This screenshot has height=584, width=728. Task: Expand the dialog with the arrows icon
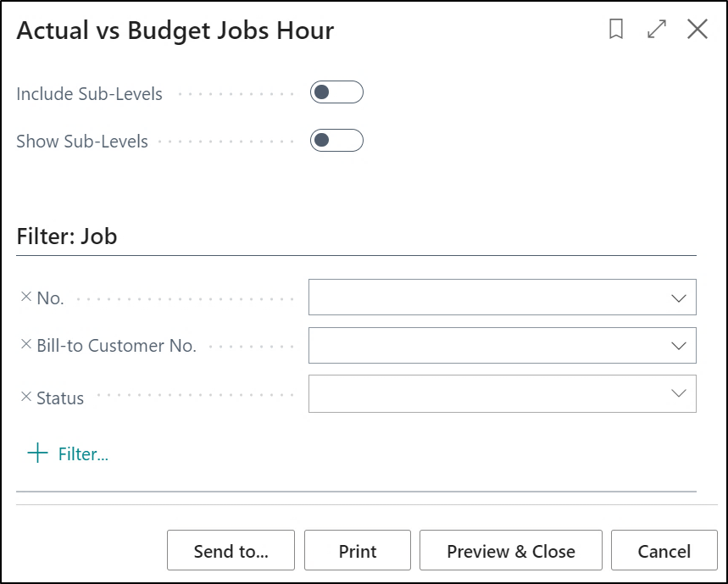click(656, 30)
